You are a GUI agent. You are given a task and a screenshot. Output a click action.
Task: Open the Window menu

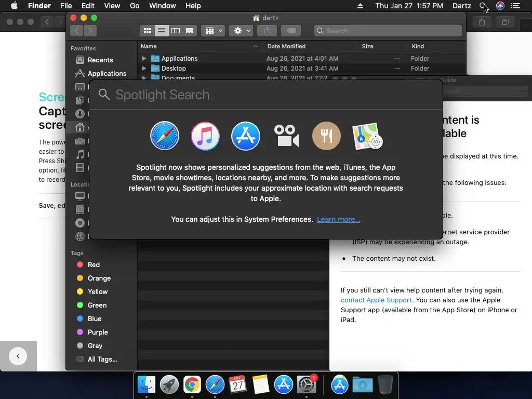coord(163,6)
